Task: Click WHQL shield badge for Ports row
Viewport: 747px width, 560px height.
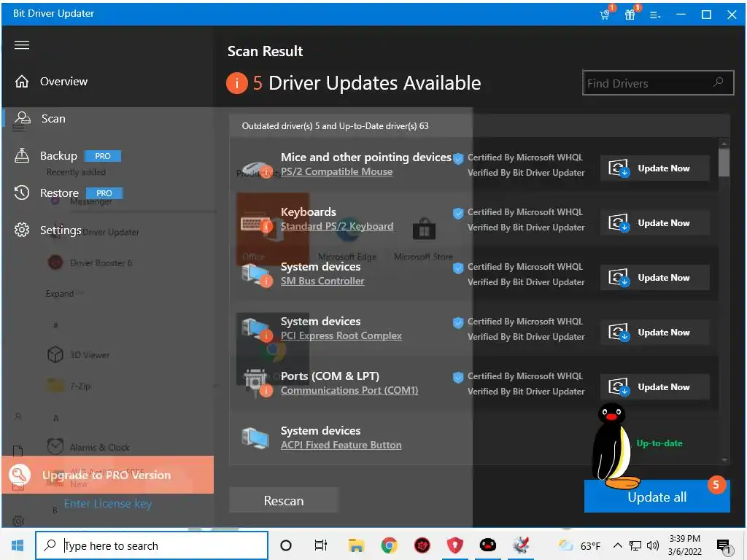Action: point(458,378)
